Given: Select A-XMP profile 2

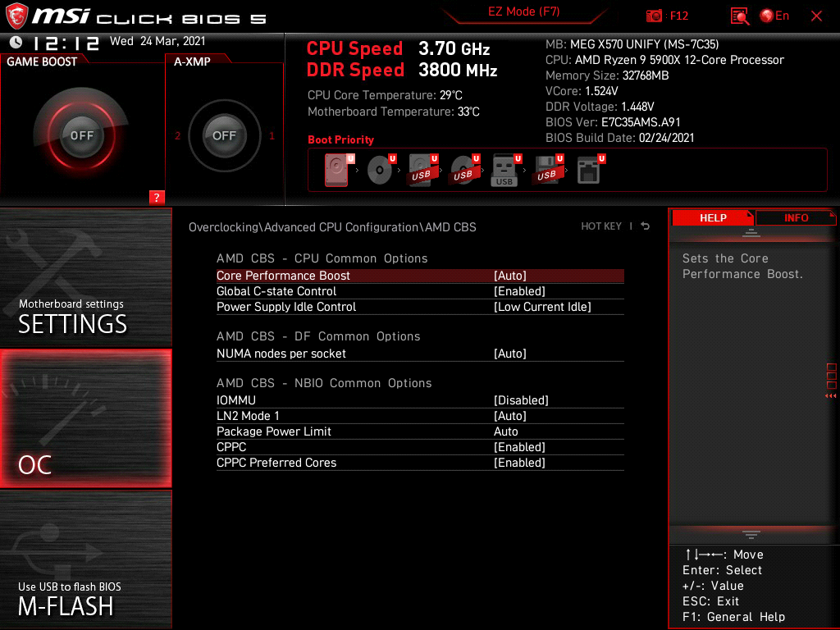Looking at the screenshot, I should 177,135.
